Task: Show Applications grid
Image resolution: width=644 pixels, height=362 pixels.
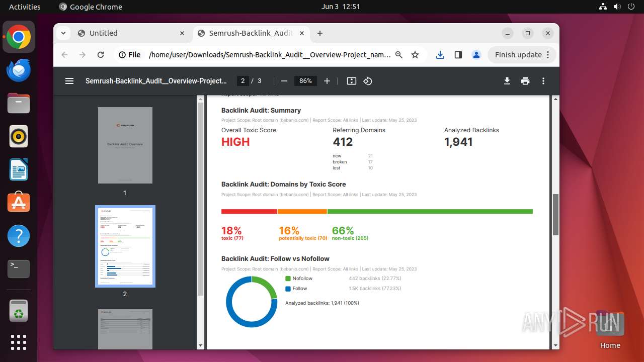Action: 19,342
